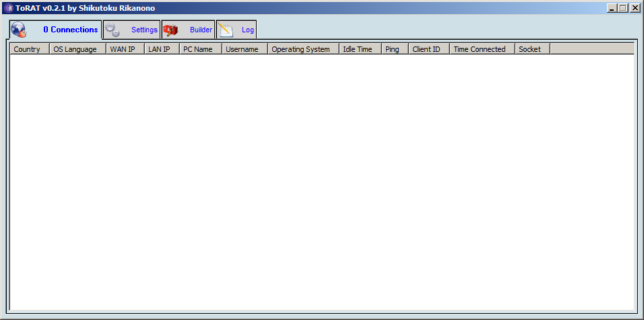The width and height of the screenshot is (644, 320).
Task: Sort by PC Name column
Action: click(x=200, y=49)
